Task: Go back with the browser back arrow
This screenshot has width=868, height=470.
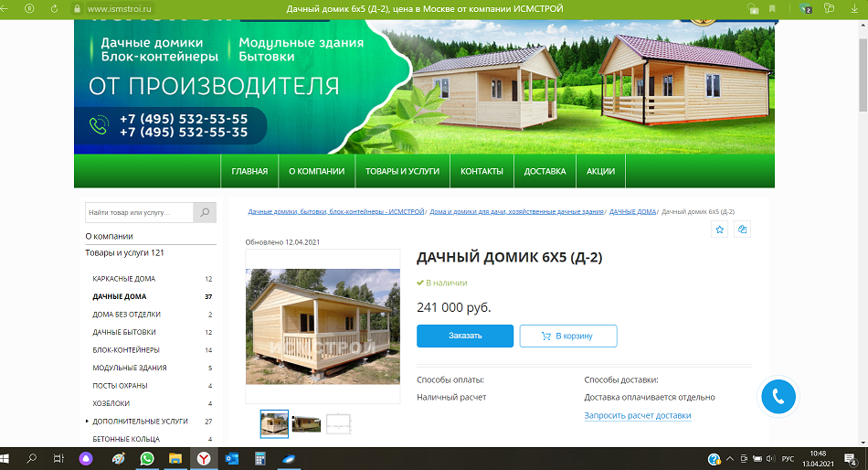Action: click(x=4, y=9)
